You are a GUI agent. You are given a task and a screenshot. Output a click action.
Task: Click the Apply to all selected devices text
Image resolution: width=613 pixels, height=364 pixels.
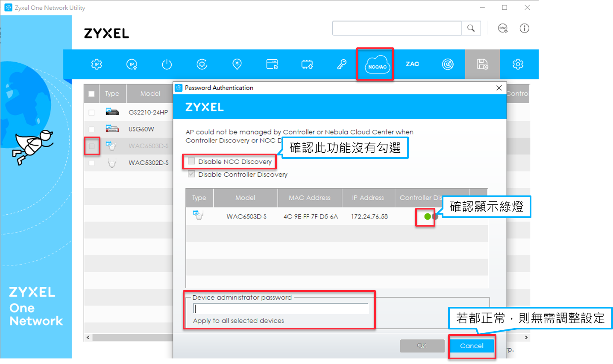(x=238, y=320)
